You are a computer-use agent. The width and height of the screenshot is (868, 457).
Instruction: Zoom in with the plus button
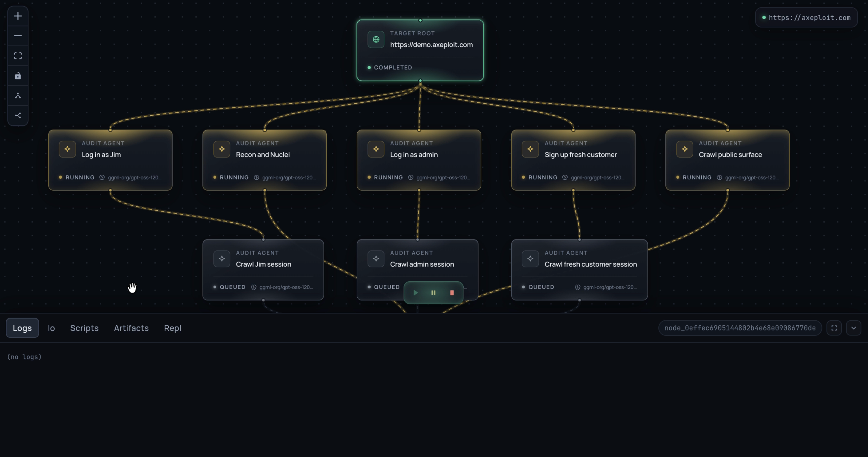point(18,16)
